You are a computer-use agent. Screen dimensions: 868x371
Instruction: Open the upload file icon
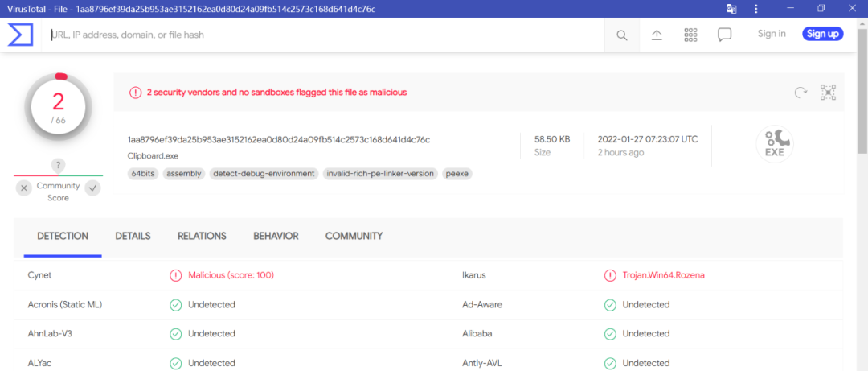pos(657,35)
